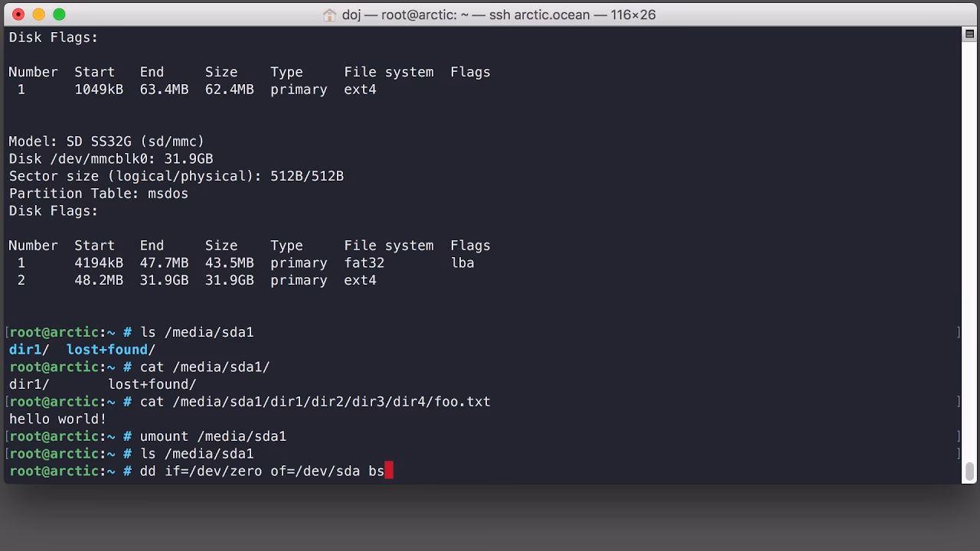This screenshot has width=980, height=551.
Task: Click the split pane icon at top right
Action: click(969, 34)
